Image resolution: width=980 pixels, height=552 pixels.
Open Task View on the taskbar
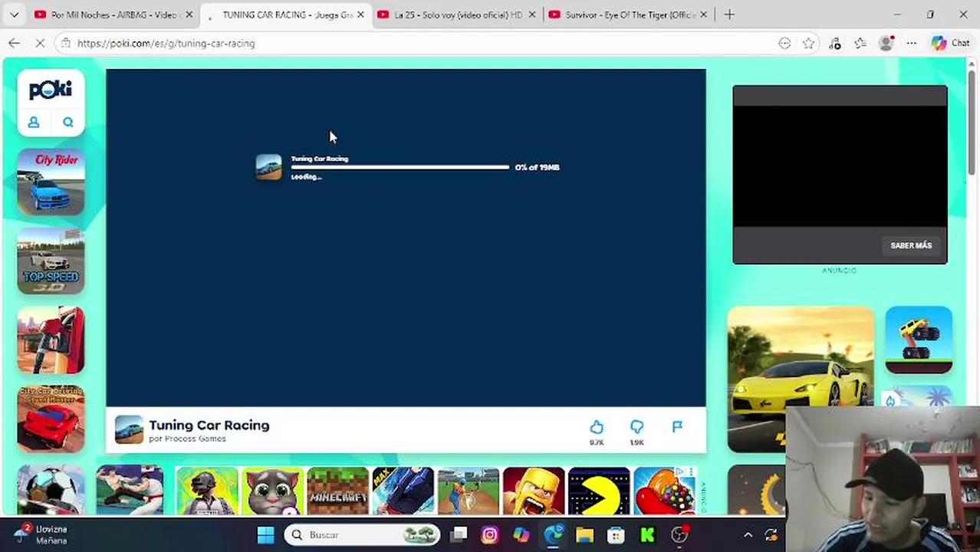(459, 534)
